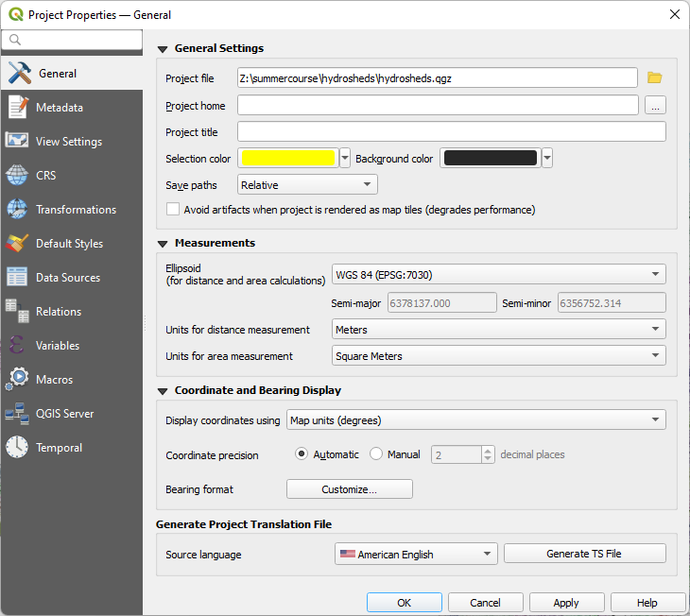Click the Semi-minor value field

tap(612, 302)
